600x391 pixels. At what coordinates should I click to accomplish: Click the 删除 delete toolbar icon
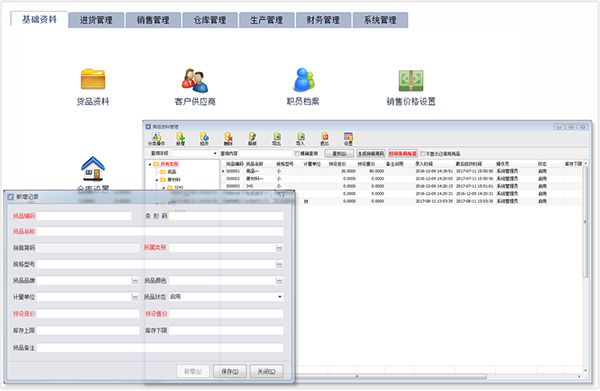(x=228, y=139)
